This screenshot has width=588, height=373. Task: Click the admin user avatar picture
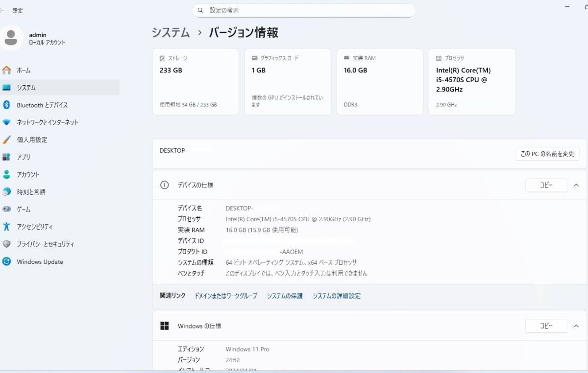point(11,38)
